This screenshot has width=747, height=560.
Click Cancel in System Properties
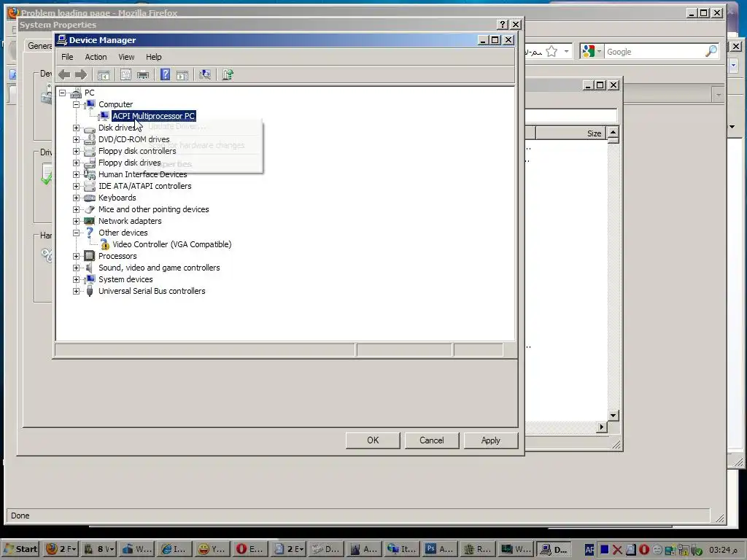(432, 440)
